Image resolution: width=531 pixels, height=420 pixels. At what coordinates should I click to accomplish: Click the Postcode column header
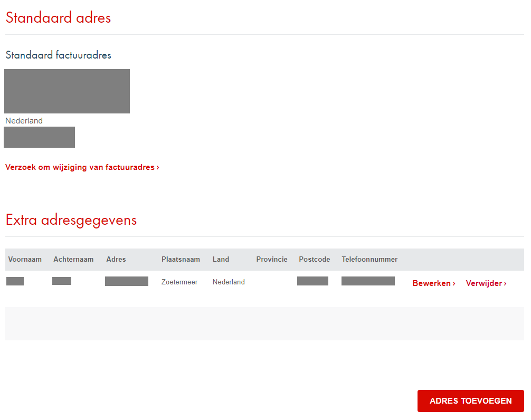click(314, 259)
